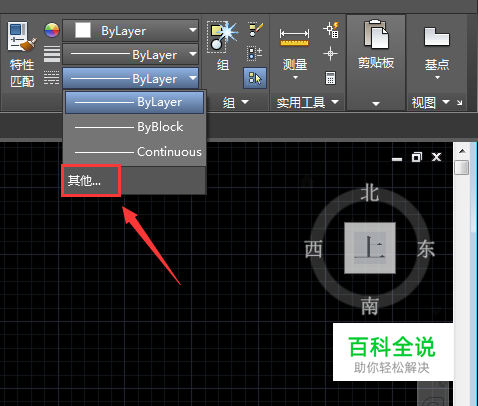This screenshot has height=406, width=478.
Task: Click the Clipboard (剪贴板) paste icon
Action: click(376, 34)
